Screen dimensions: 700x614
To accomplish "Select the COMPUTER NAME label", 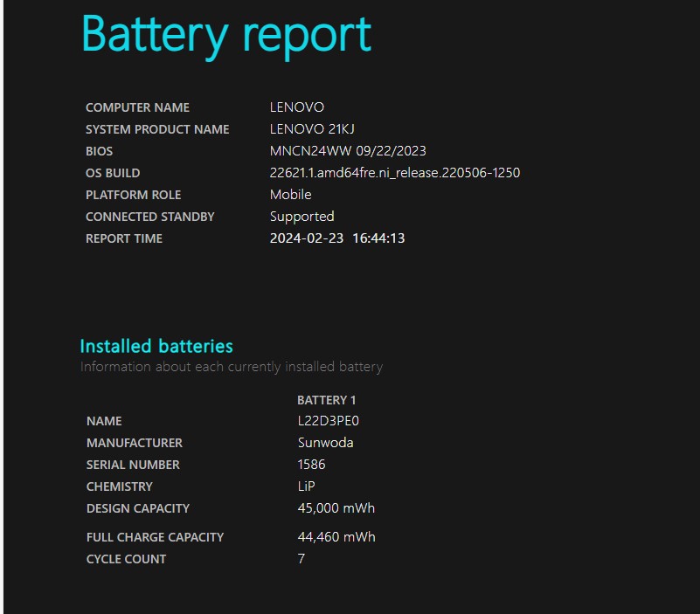I will (x=137, y=107).
